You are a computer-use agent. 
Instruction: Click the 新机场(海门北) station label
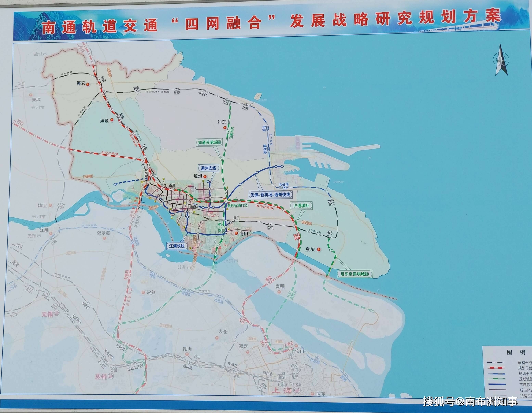pyautogui.click(x=238, y=206)
